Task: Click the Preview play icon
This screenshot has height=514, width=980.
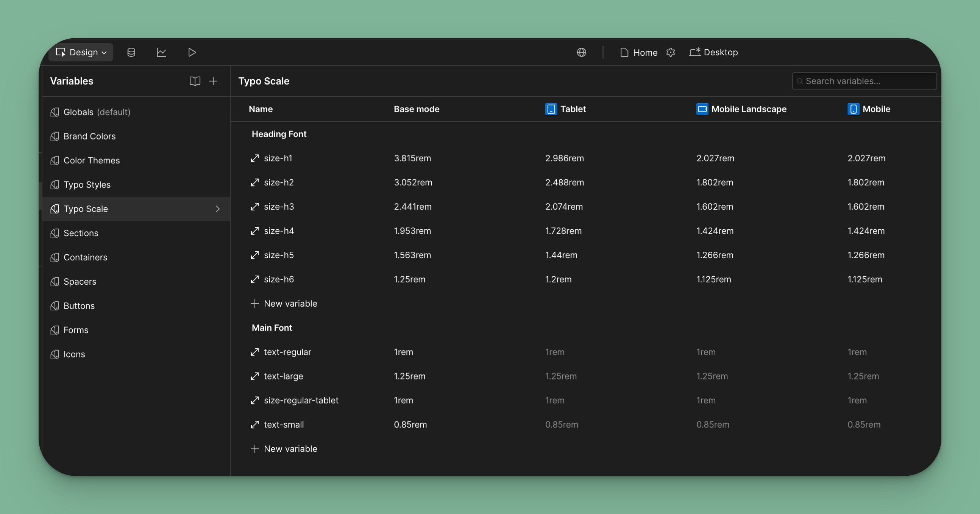Action: (x=192, y=52)
